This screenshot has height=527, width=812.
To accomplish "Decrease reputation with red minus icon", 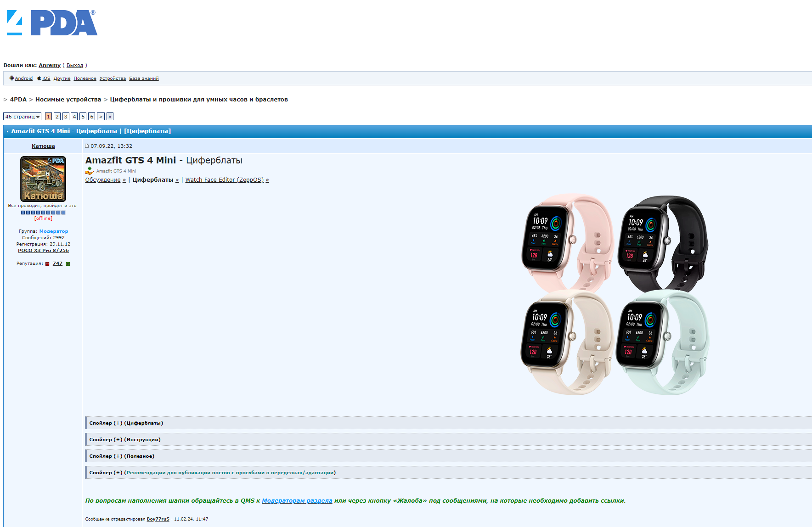I will tap(47, 264).
